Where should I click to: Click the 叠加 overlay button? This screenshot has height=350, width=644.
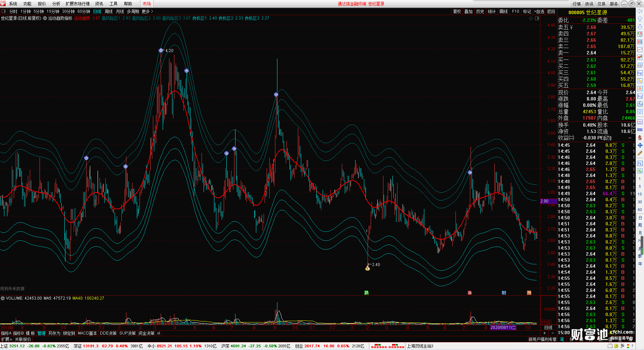click(x=469, y=11)
